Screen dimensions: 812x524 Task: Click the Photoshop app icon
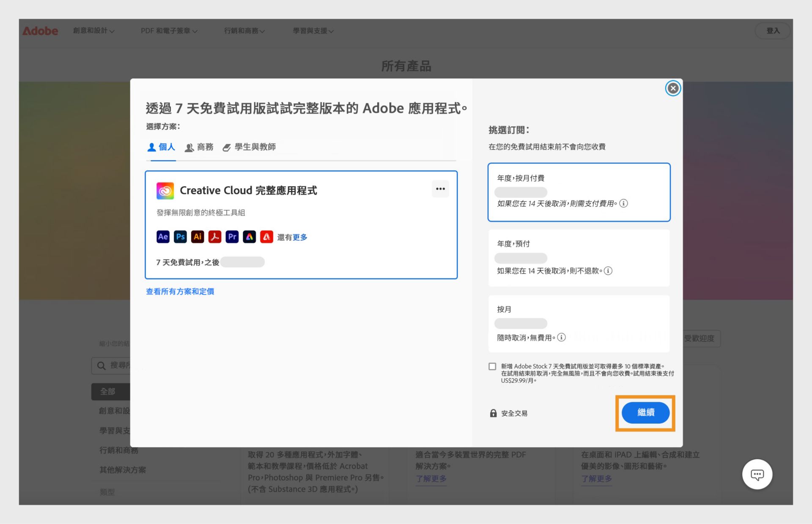[x=180, y=237]
